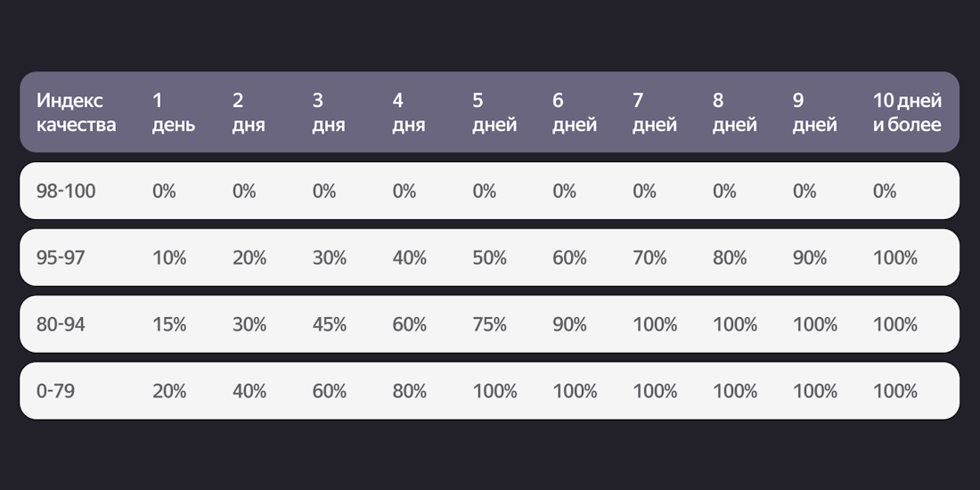The width and height of the screenshot is (980, 490).
Task: Click the "95-97" quality index label
Action: pos(61,257)
